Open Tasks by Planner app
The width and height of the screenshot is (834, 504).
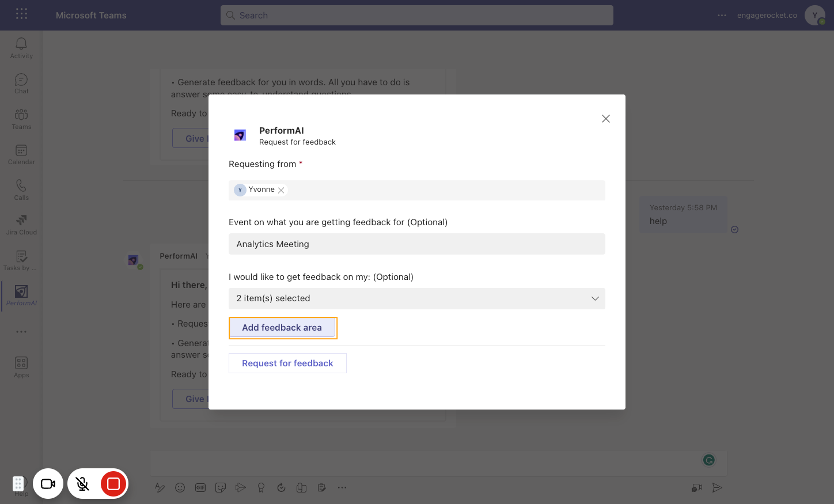(x=21, y=260)
